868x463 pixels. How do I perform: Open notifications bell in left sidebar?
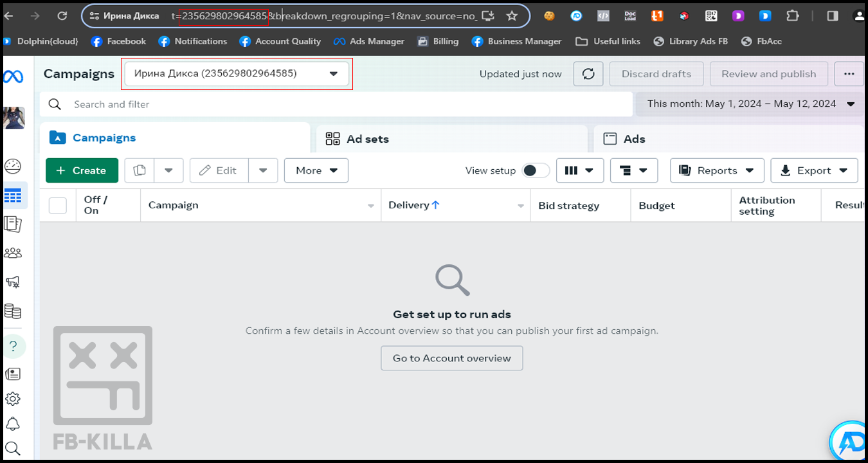click(13, 424)
